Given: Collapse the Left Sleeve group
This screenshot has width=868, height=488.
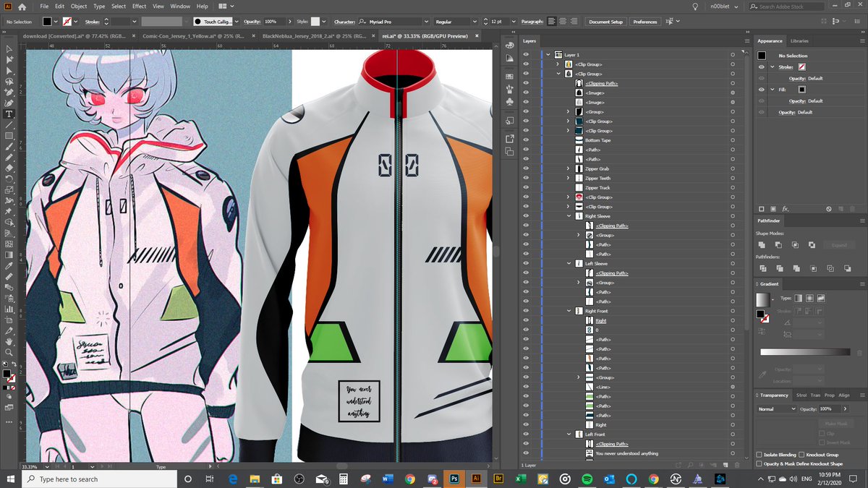Looking at the screenshot, I should 569,264.
